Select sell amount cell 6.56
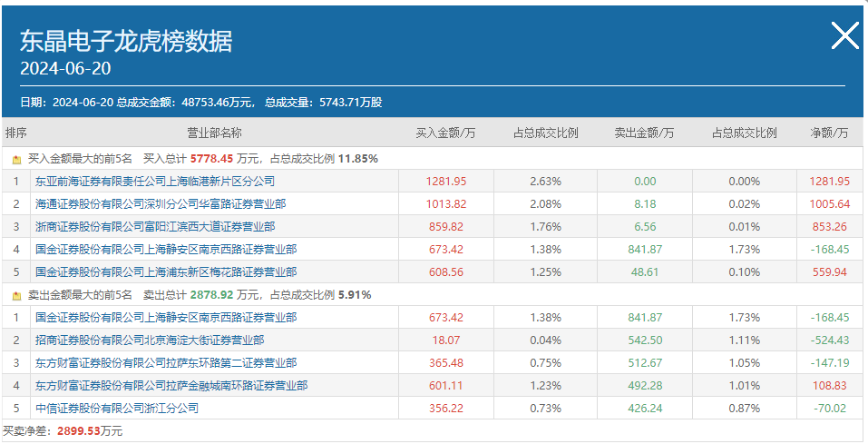Image resolution: width=868 pixels, height=444 pixels. (645, 227)
